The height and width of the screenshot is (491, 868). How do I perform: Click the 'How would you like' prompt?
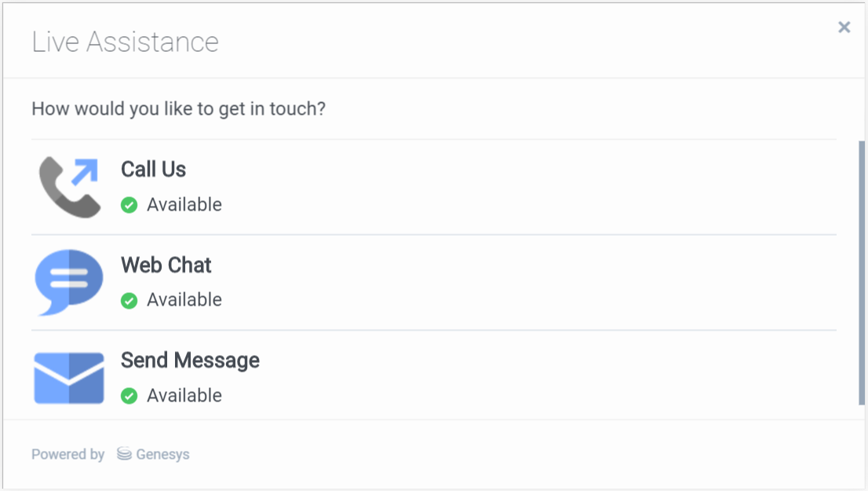[x=178, y=108]
